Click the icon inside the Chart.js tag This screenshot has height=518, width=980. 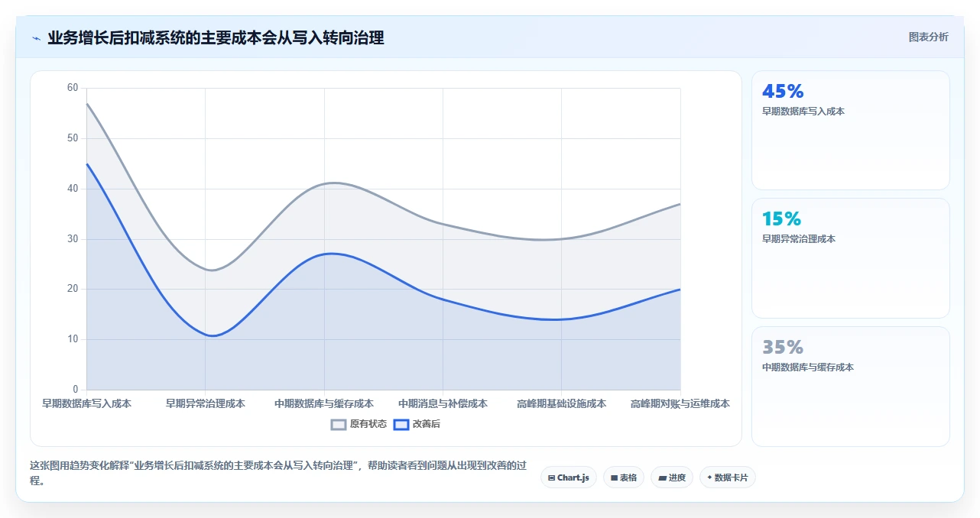click(552, 478)
